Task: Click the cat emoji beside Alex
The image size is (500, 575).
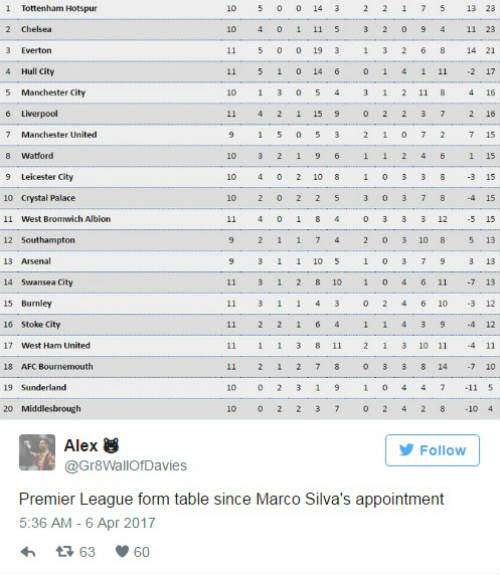Action: point(111,446)
